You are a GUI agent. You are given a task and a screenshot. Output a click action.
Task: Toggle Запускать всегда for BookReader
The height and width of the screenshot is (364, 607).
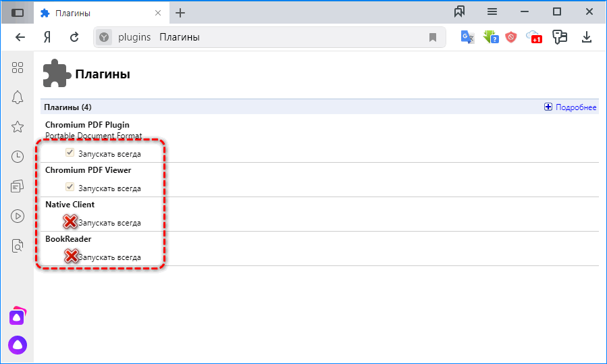coord(71,256)
